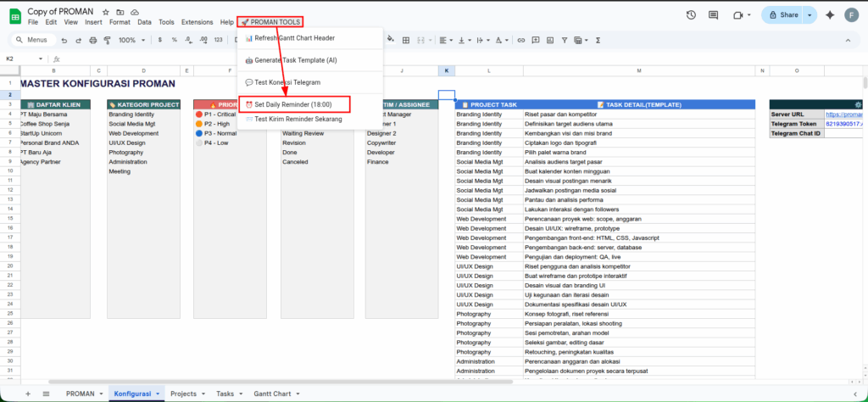Click the insert link icon
868x402 pixels.
[x=521, y=40]
